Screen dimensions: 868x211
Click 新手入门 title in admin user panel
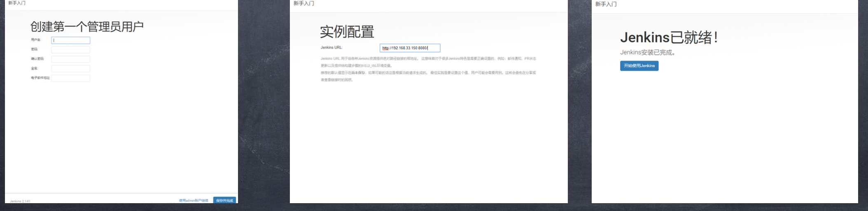[x=17, y=3]
